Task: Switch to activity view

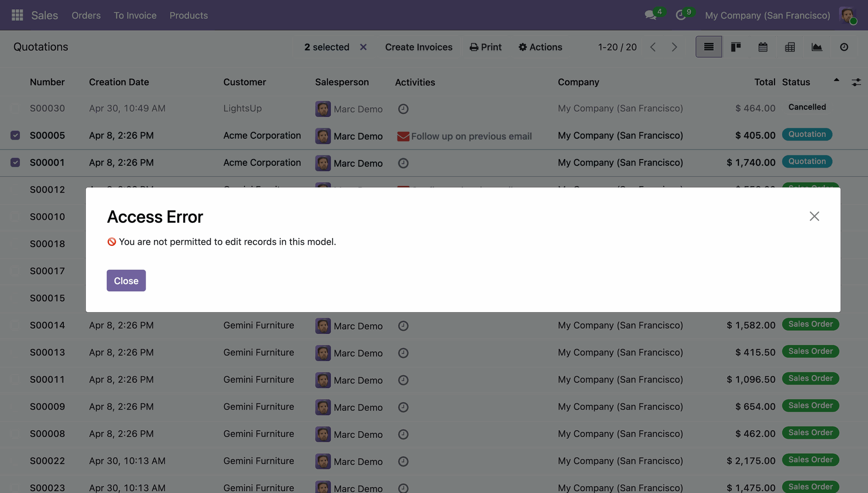Action: pyautogui.click(x=844, y=47)
